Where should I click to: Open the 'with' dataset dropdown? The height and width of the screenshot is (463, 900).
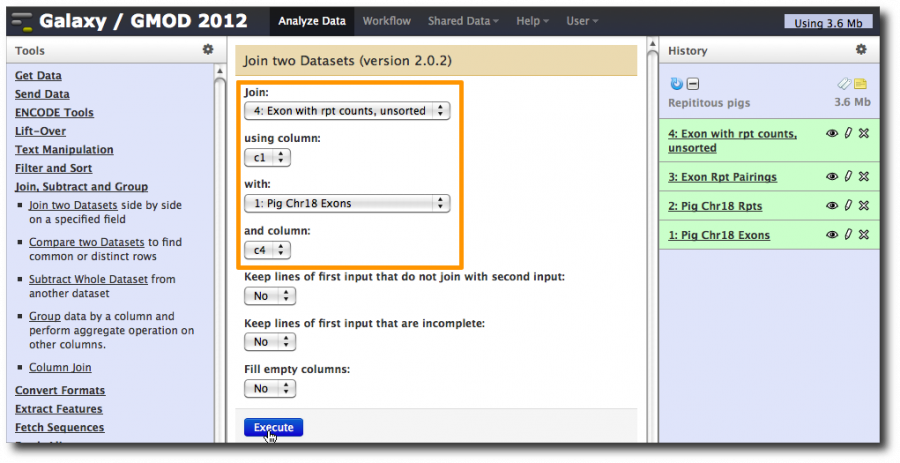point(347,203)
